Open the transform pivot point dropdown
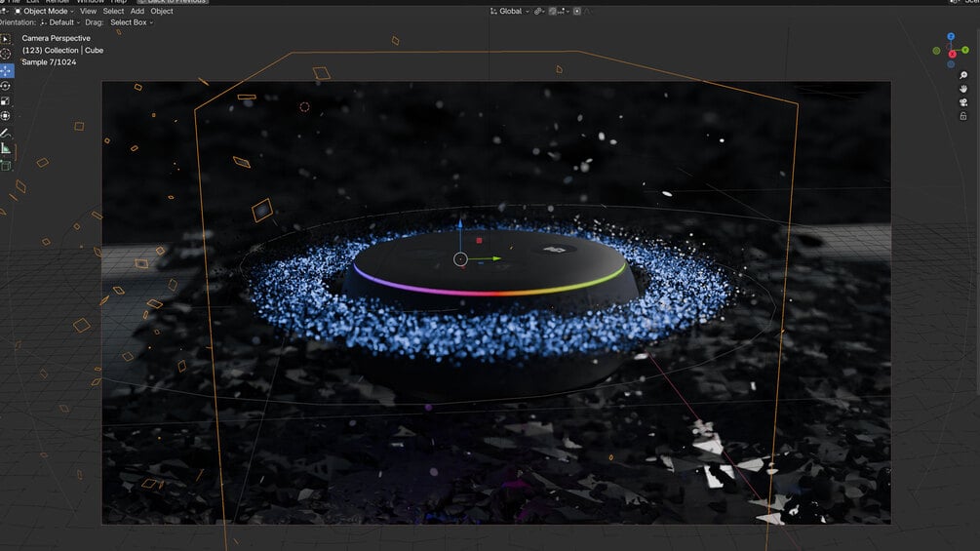This screenshot has width=980, height=551. coord(539,12)
